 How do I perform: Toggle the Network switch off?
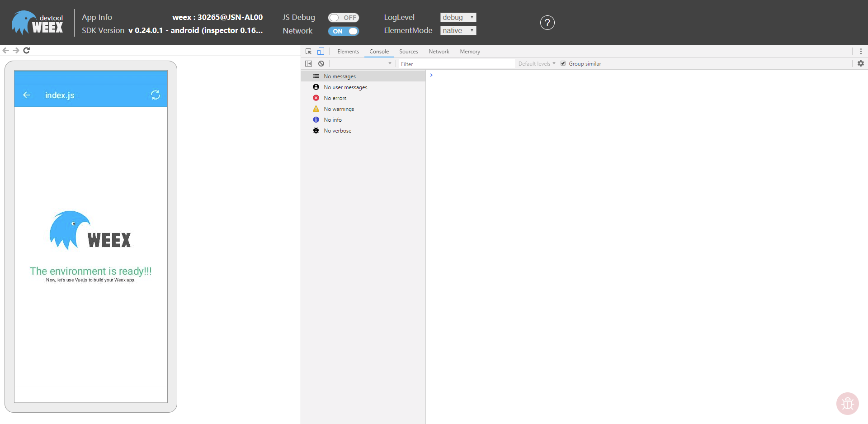click(x=344, y=31)
